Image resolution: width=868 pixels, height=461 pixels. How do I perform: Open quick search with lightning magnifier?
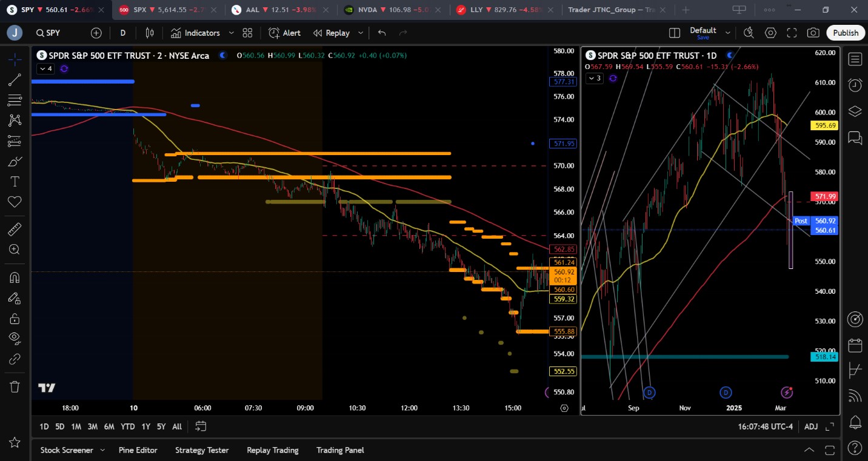tap(749, 33)
